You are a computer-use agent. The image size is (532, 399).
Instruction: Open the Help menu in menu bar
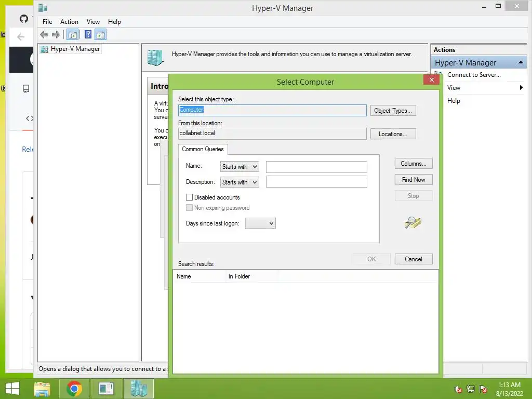(114, 22)
